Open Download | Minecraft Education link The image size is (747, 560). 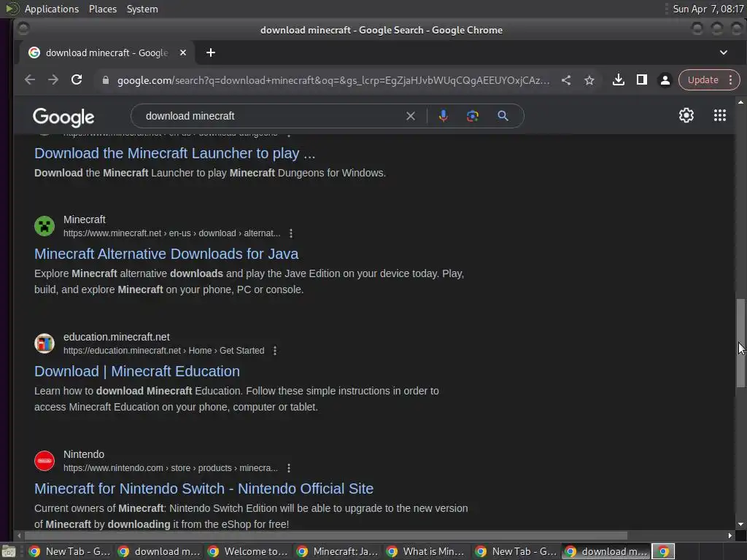tap(137, 371)
